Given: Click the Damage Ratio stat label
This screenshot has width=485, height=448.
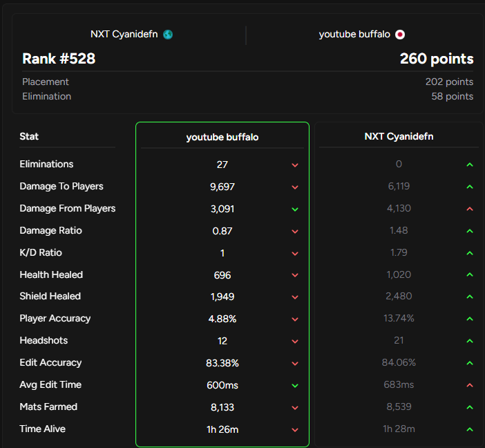Looking at the screenshot, I should click(50, 230).
